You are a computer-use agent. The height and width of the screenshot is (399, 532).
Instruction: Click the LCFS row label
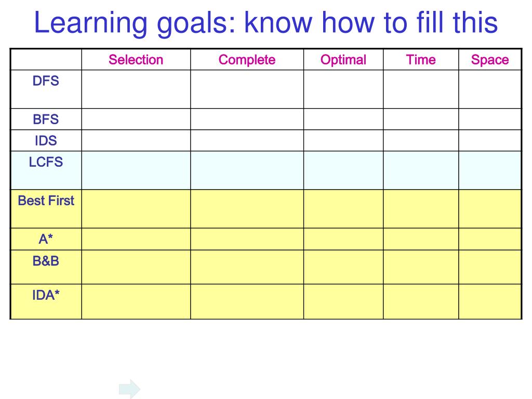click(x=46, y=162)
